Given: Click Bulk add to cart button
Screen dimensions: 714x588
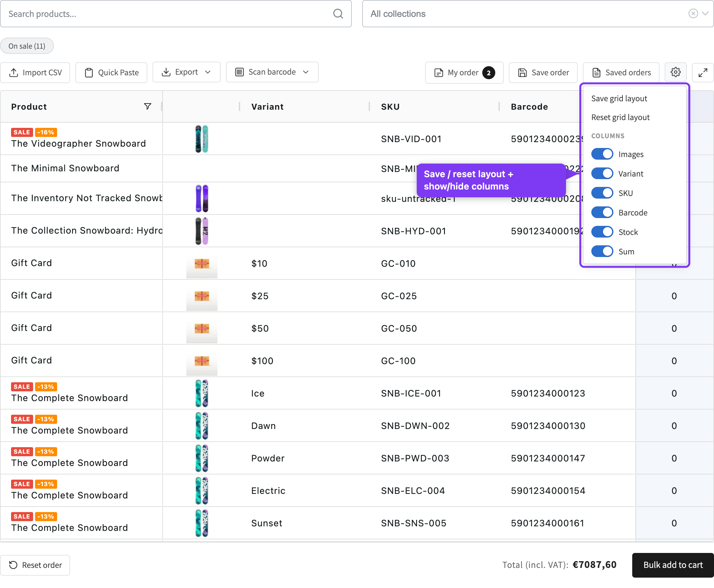Looking at the screenshot, I should tap(673, 565).
